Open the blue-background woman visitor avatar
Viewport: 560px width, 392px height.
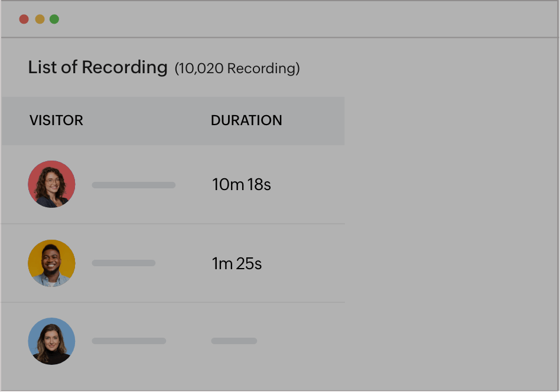point(51,341)
